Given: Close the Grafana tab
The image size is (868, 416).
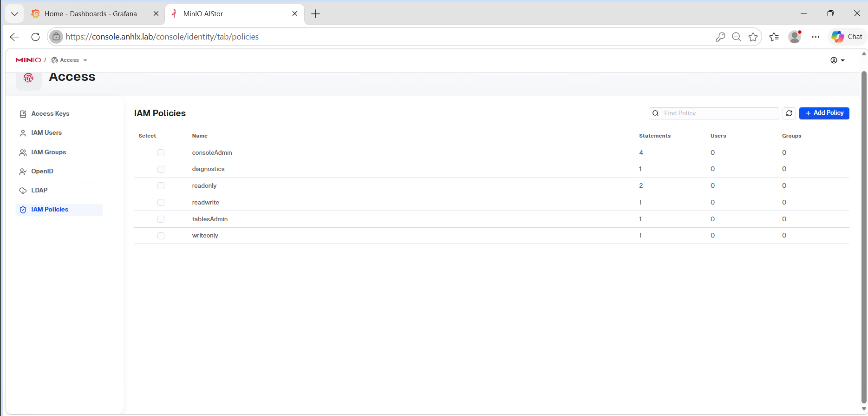Looking at the screenshot, I should pos(156,14).
